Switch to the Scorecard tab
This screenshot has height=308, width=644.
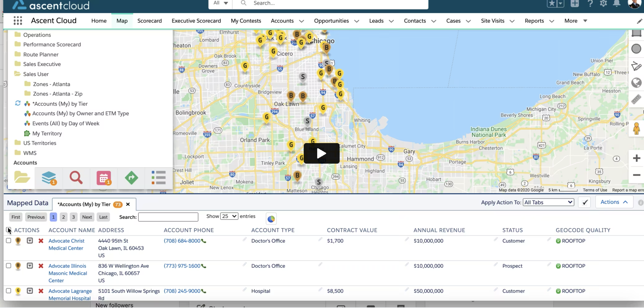[150, 21]
